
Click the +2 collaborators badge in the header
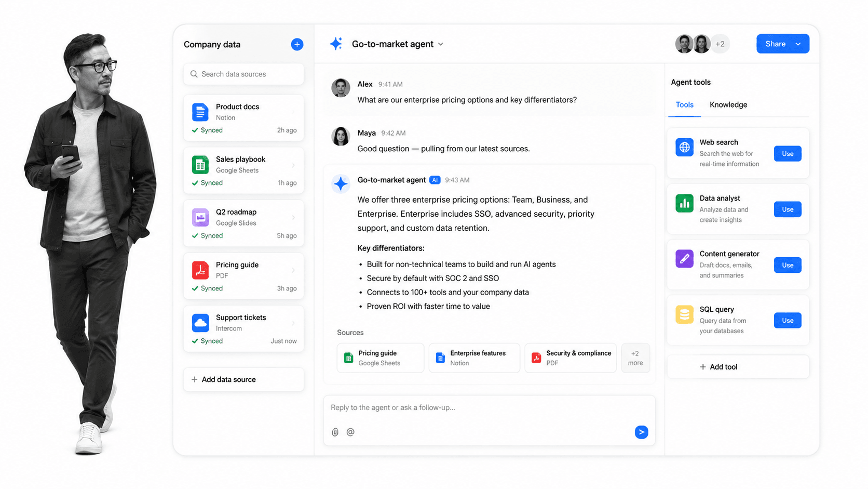tap(720, 44)
